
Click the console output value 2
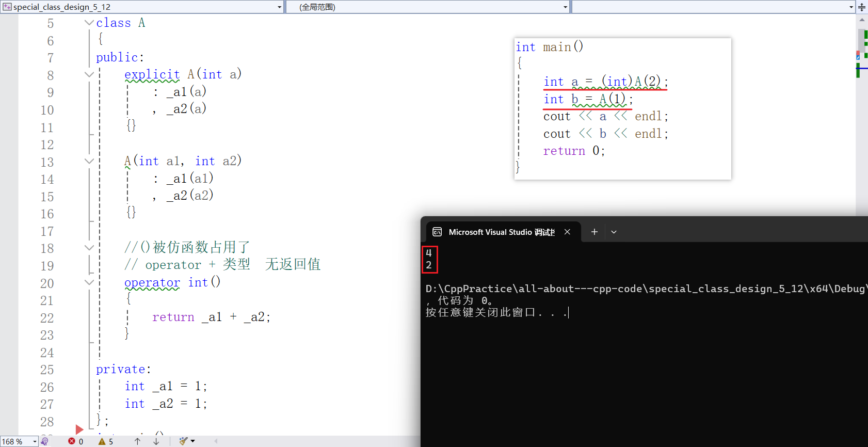coord(429,265)
